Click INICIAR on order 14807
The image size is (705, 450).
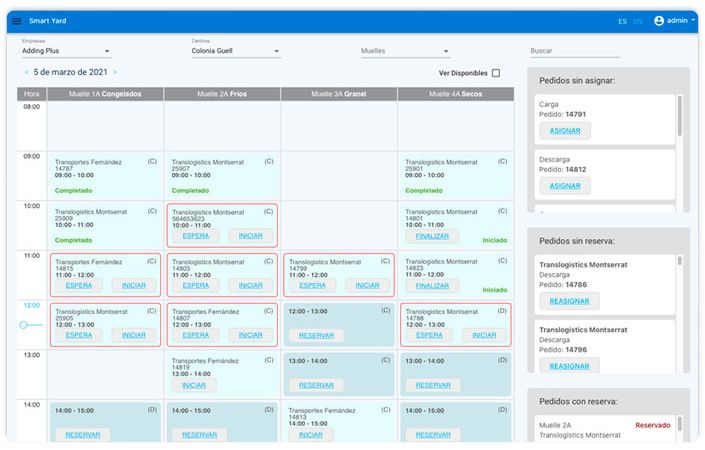tap(250, 335)
